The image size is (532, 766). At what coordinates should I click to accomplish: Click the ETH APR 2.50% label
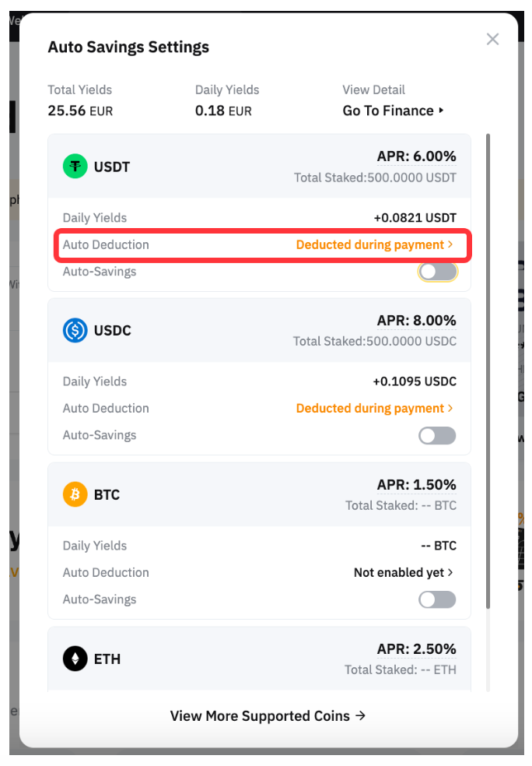tap(416, 648)
